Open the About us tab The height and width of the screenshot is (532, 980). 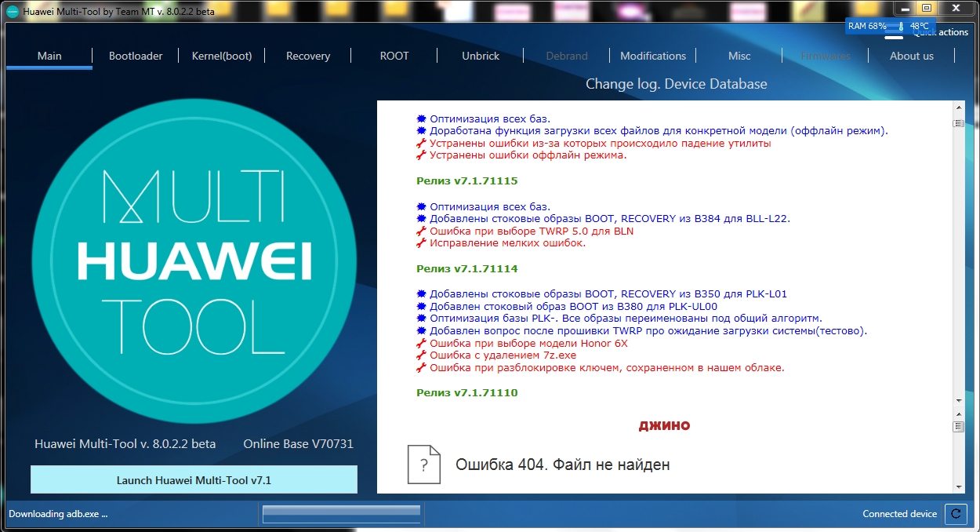[912, 56]
